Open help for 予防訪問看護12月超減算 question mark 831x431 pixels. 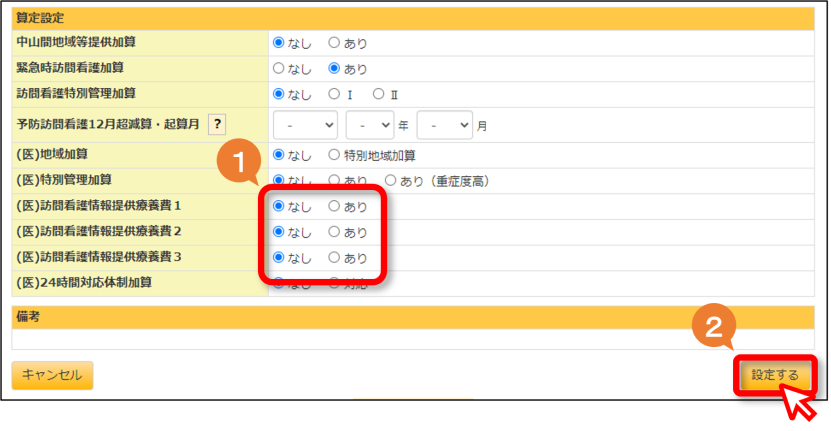[217, 125]
